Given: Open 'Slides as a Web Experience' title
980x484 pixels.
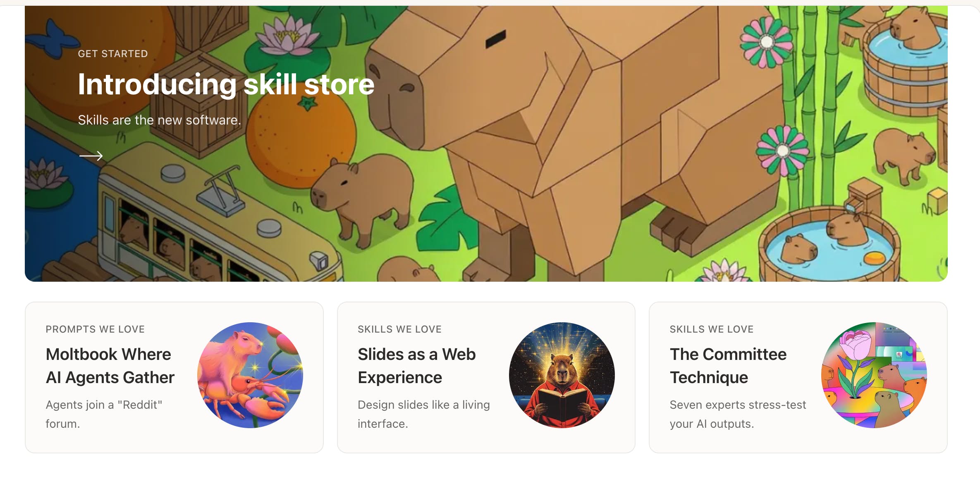Looking at the screenshot, I should coord(417,366).
